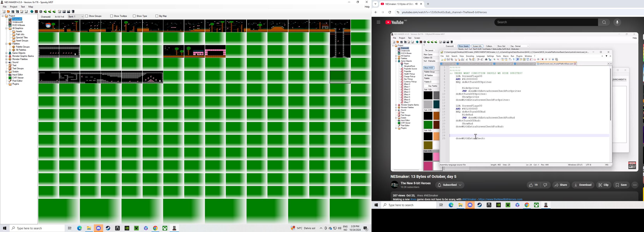The height and width of the screenshot is (232, 644).
Task: Collapse the Project root tree node
Action: [3, 16]
